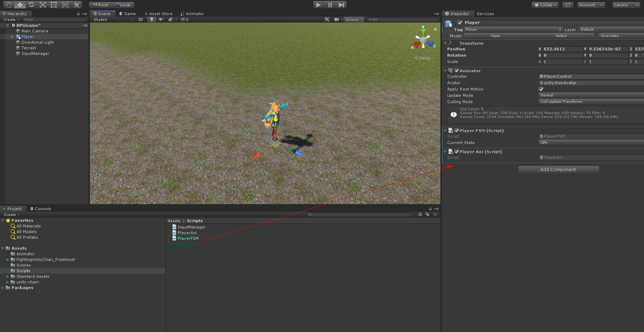Select the Inspector tab
The height and width of the screenshot is (332, 644).
(457, 14)
